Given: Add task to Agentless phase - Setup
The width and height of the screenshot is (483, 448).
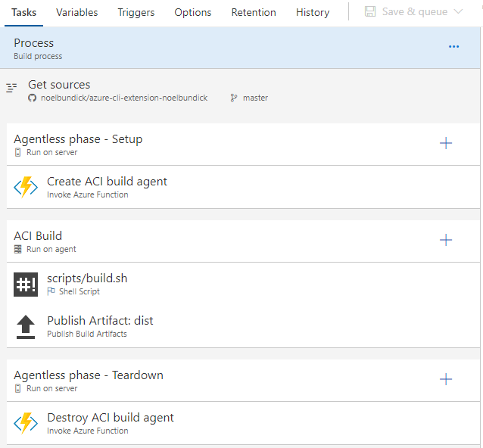Looking at the screenshot, I should [x=446, y=143].
